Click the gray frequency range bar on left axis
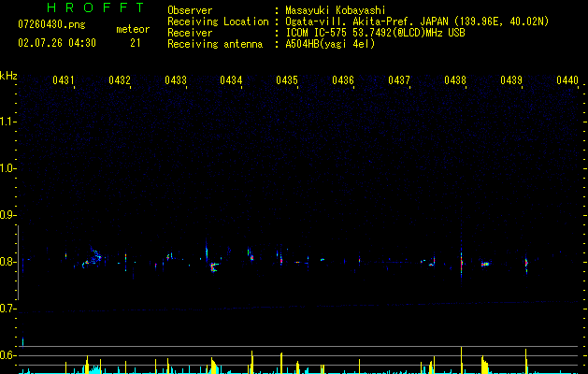 point(18,263)
